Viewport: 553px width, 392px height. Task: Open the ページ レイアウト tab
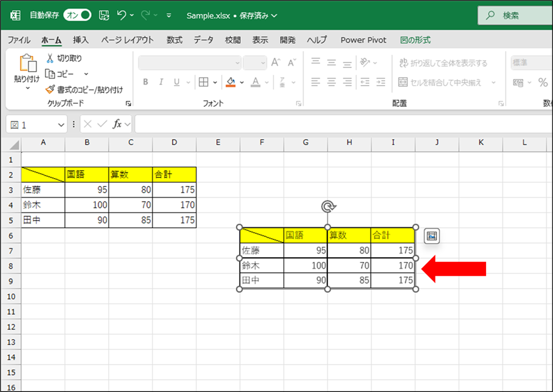127,40
